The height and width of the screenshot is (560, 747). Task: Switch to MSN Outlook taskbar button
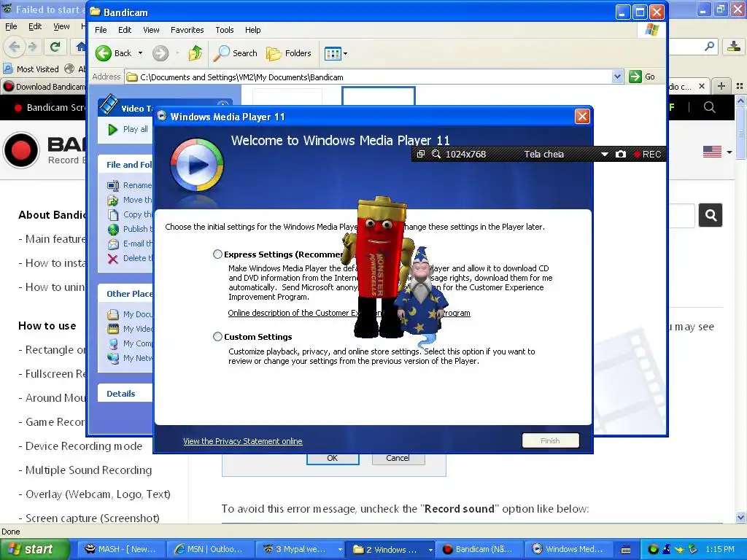pos(210,550)
